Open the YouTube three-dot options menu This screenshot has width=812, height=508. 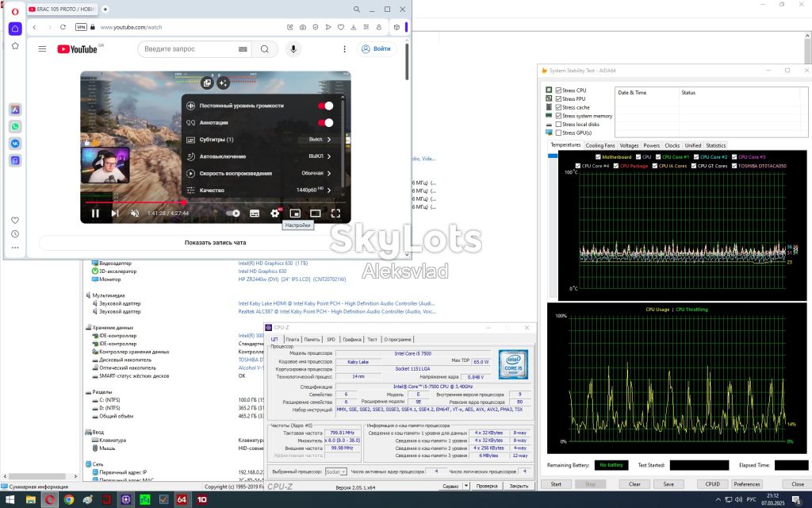click(344, 48)
